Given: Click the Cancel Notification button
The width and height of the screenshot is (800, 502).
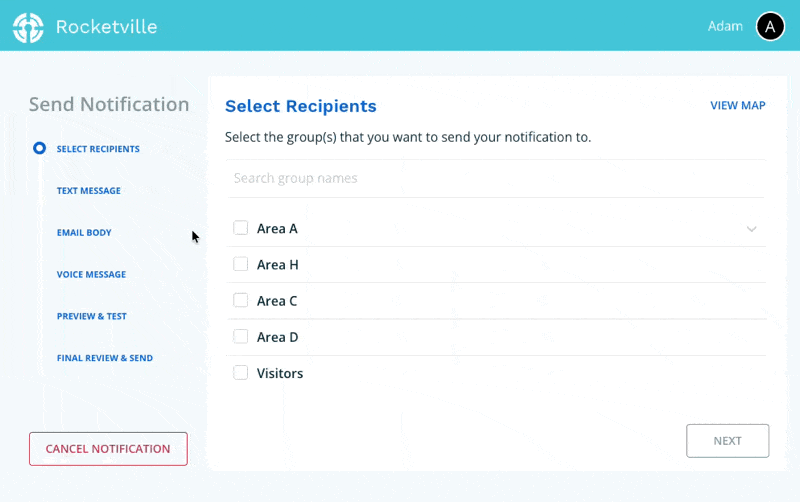Looking at the screenshot, I should [108, 449].
